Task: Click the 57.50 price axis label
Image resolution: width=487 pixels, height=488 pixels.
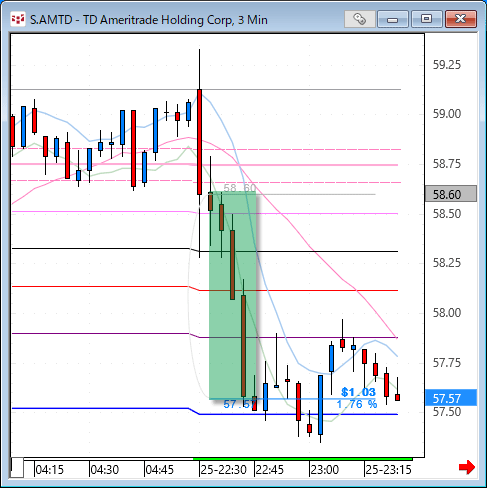Action: 447,412
